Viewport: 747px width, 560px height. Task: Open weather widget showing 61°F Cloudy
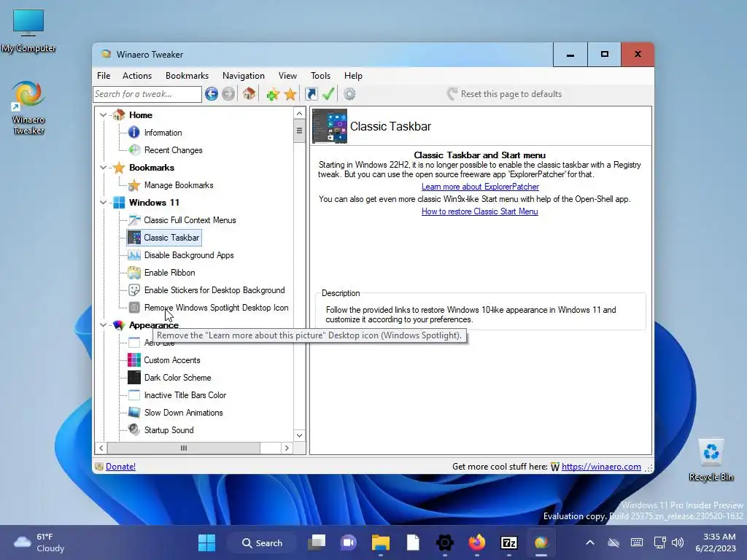tap(39, 542)
